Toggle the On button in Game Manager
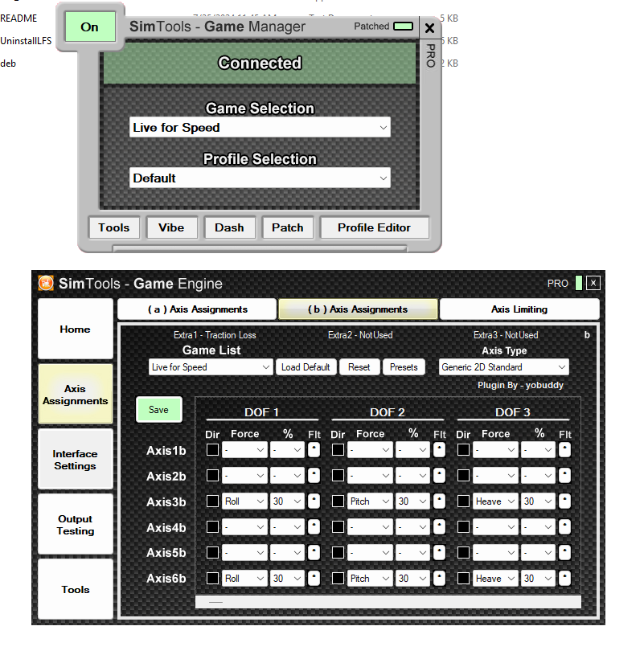This screenshot has width=644, height=663. coord(90,27)
